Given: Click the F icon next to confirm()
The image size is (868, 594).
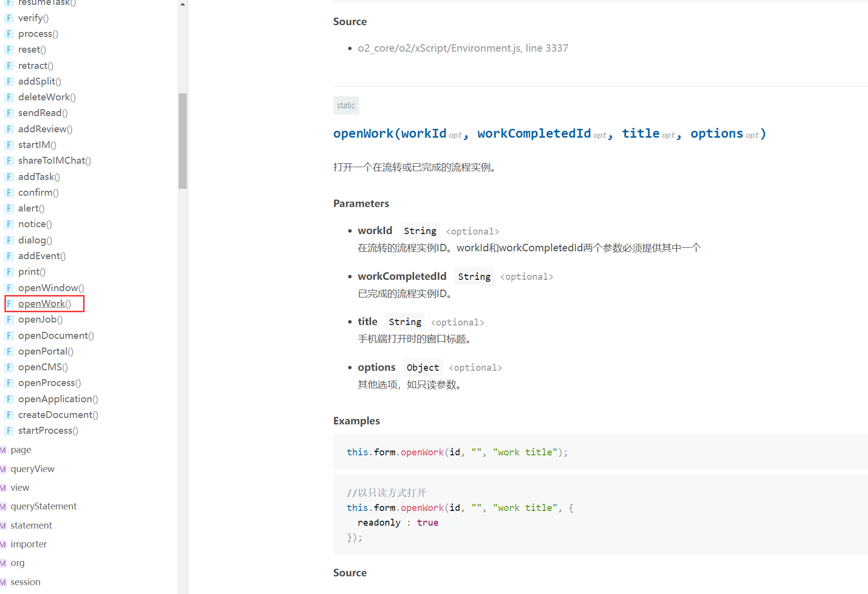Looking at the screenshot, I should (9, 193).
